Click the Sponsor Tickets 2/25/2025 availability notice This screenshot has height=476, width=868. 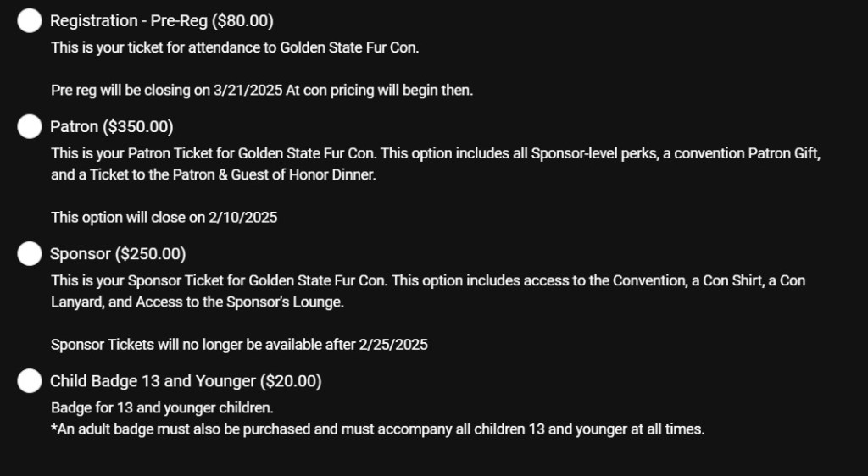(239, 345)
